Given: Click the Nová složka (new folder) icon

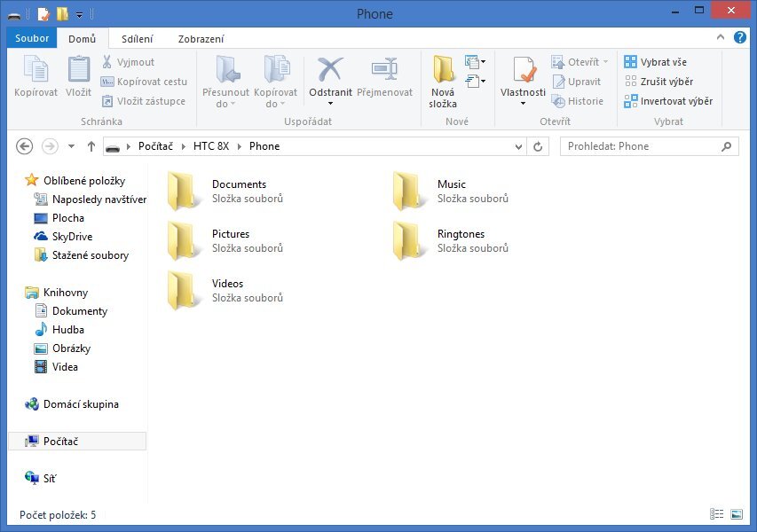Looking at the screenshot, I should pos(443,71).
